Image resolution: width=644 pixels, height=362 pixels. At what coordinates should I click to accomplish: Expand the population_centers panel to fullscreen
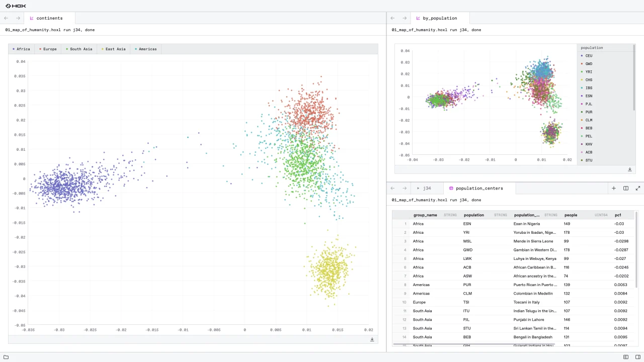[x=638, y=188]
